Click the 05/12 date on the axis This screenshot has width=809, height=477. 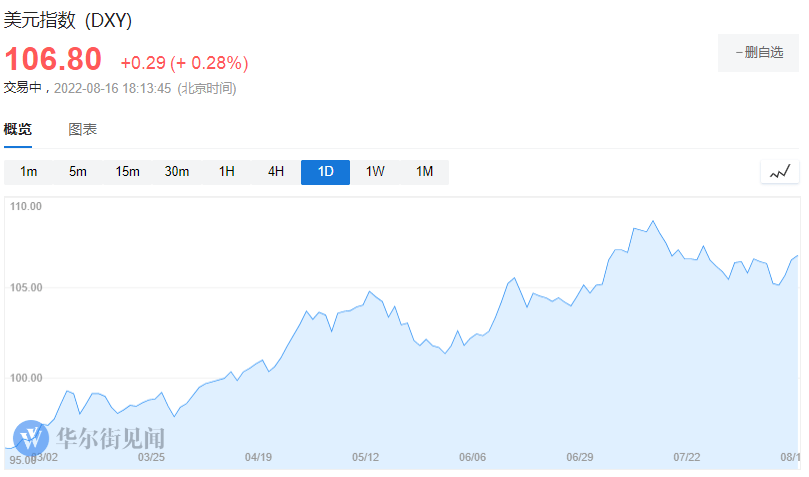click(x=366, y=457)
